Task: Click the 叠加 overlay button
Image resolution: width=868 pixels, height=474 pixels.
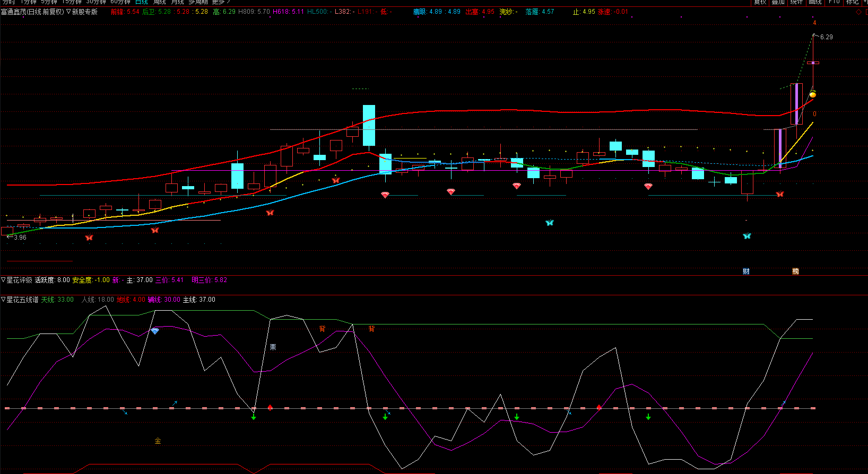Action: pos(778,2)
